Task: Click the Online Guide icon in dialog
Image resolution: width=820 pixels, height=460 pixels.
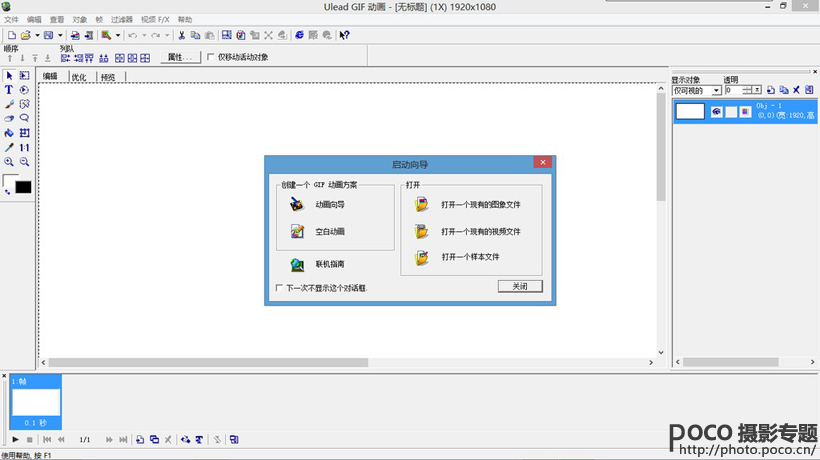Action: (297, 264)
